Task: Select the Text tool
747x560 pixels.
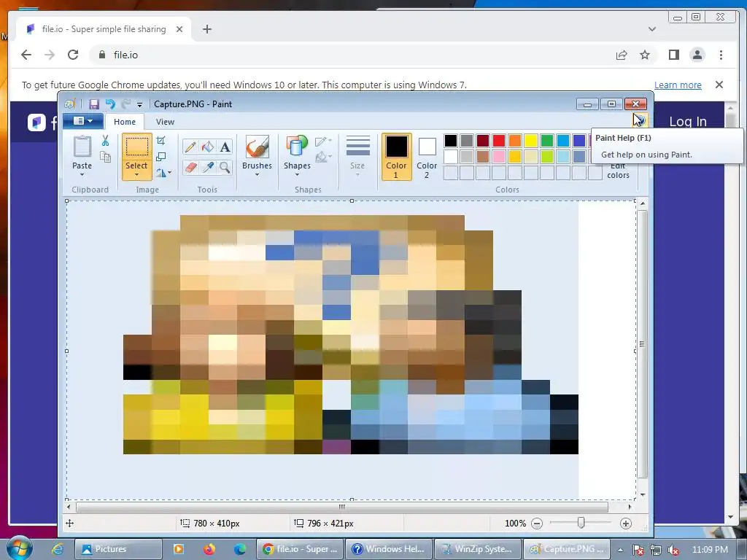Action: (225, 147)
